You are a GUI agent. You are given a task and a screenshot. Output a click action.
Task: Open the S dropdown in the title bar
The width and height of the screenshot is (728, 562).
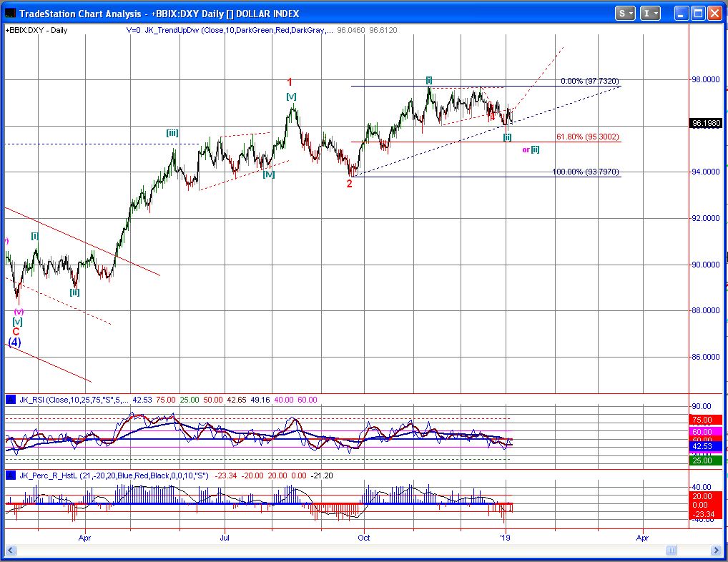(625, 14)
